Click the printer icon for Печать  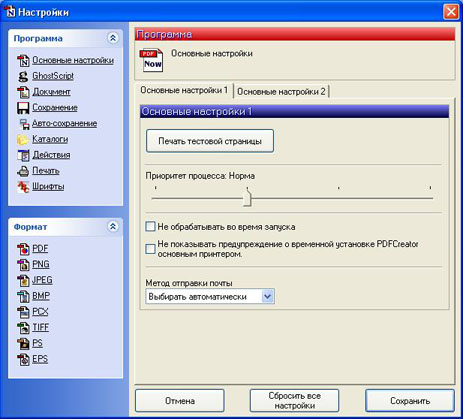[23, 171]
